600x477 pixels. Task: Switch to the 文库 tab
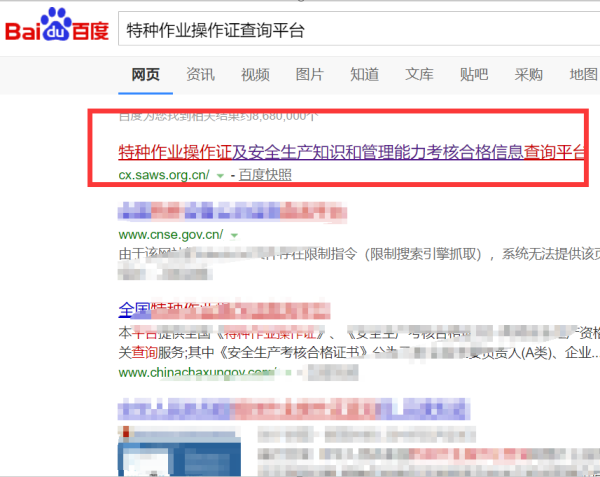419,74
